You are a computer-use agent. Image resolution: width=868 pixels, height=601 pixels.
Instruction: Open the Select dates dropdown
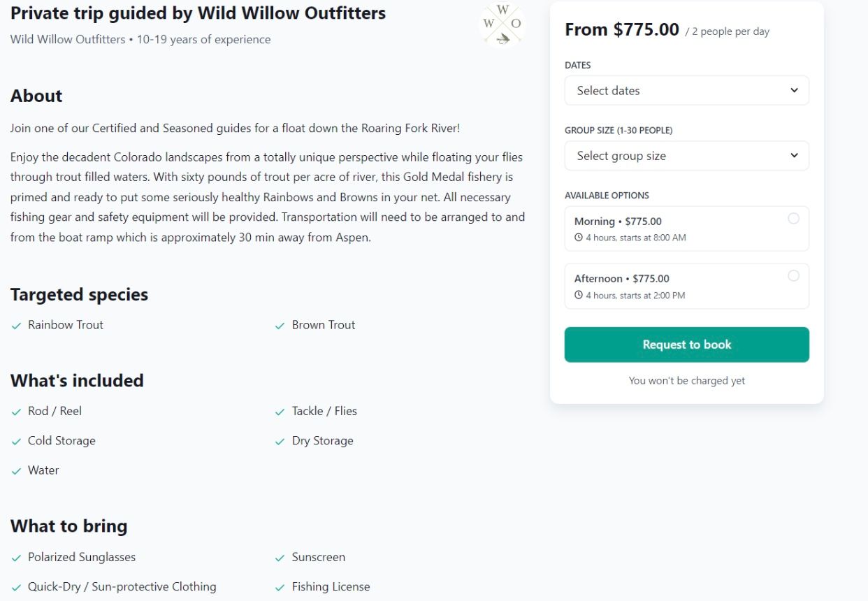(686, 91)
